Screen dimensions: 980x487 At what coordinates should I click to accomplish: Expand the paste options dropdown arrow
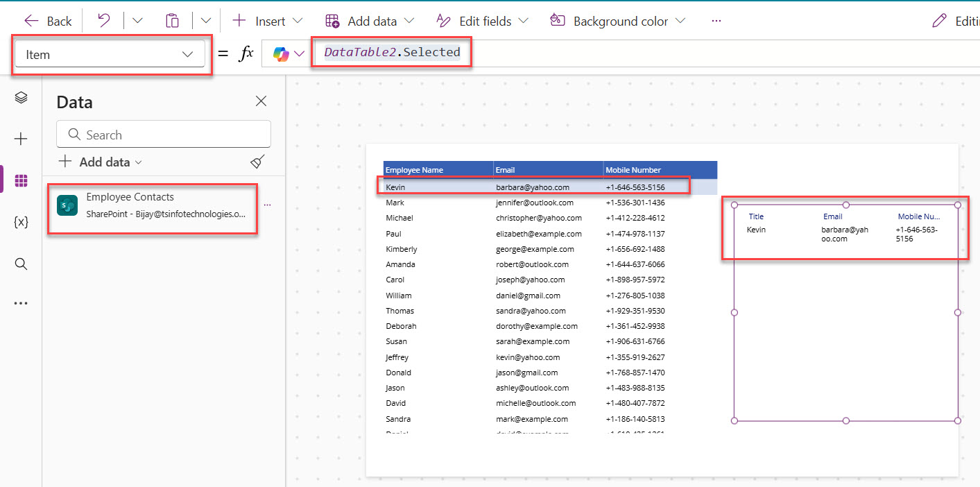click(206, 21)
